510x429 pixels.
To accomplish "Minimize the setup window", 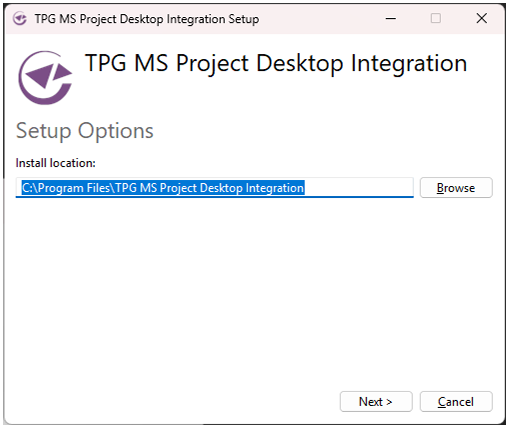I will tap(391, 19).
